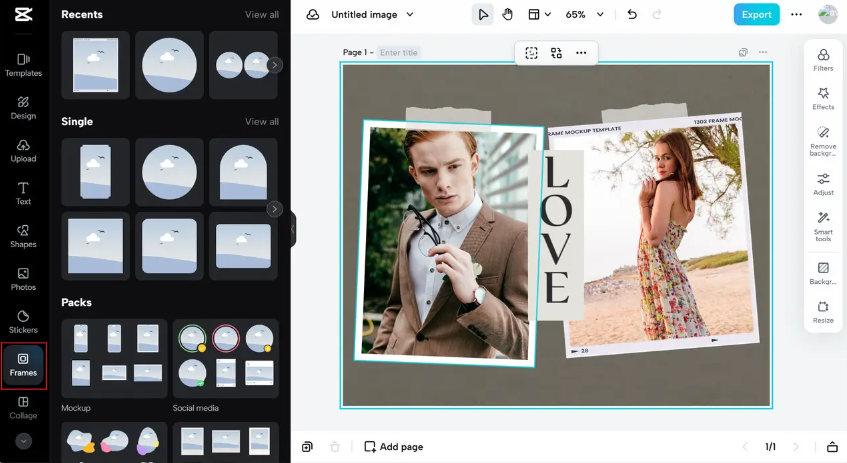Image resolution: width=847 pixels, height=463 pixels.
Task: Select the man's photo on canvas
Action: pyautogui.click(x=447, y=244)
